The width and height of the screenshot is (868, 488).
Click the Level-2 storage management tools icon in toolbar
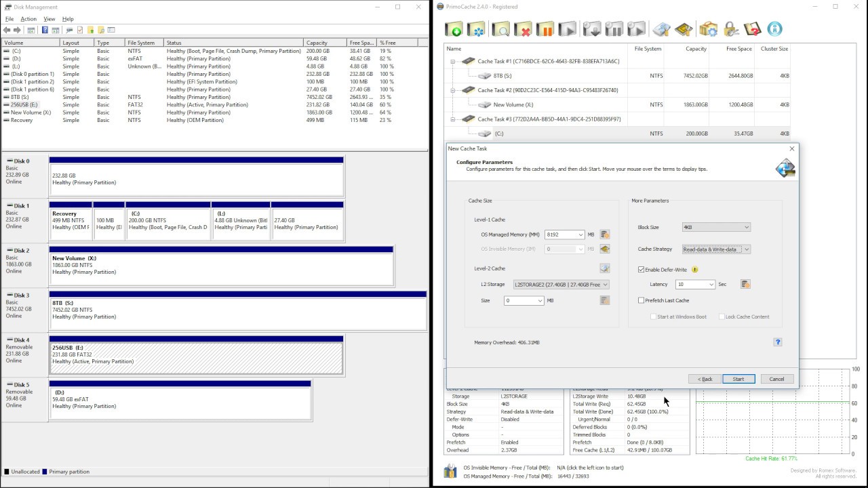pos(662,29)
